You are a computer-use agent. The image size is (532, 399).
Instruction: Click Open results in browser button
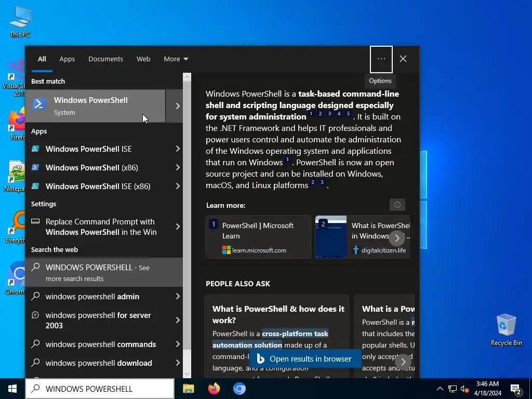[x=304, y=359]
